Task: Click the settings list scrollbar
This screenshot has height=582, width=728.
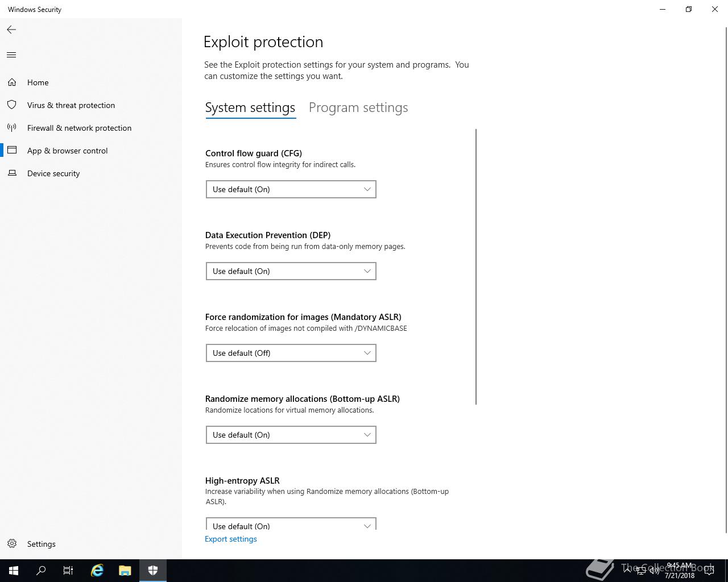Action: [476, 267]
